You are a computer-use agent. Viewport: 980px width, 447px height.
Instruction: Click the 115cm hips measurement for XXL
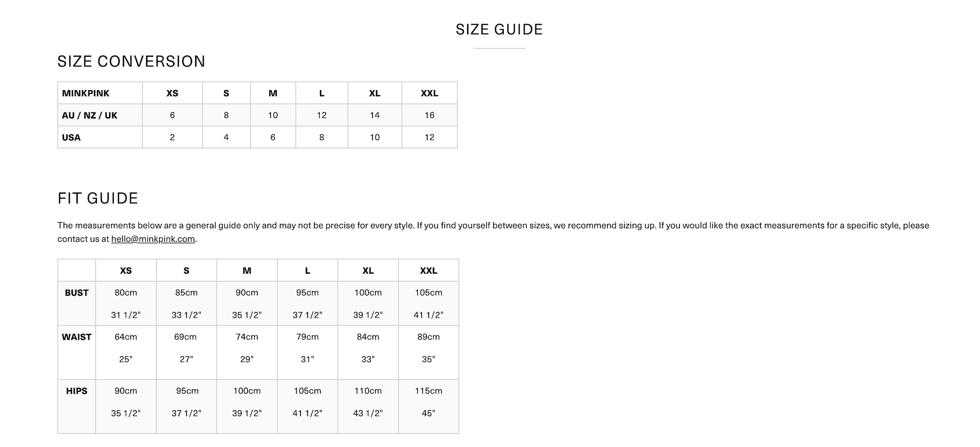point(428,391)
